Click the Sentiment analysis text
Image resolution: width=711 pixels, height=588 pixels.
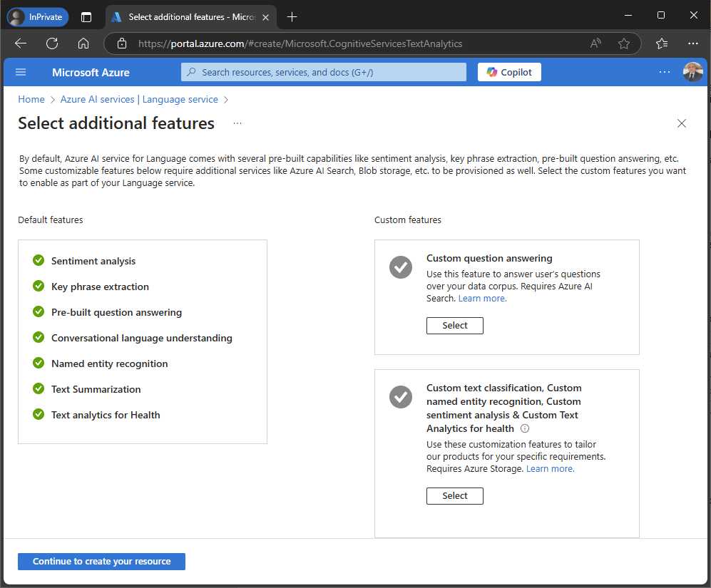(x=93, y=261)
